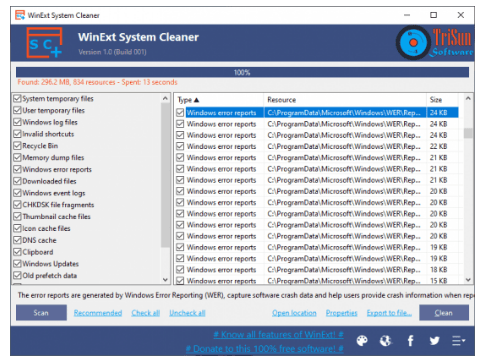Select highlighted 24 KB error report resource path

tap(344, 113)
